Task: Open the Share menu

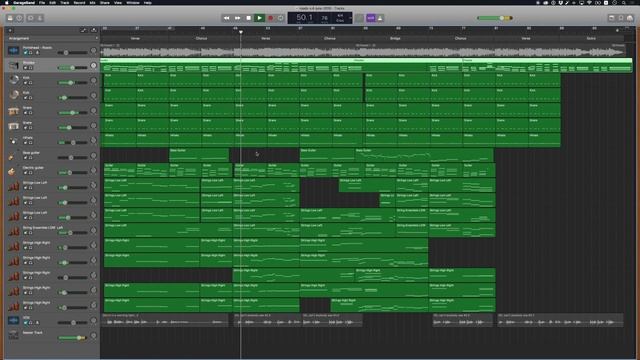Action: click(104, 2)
